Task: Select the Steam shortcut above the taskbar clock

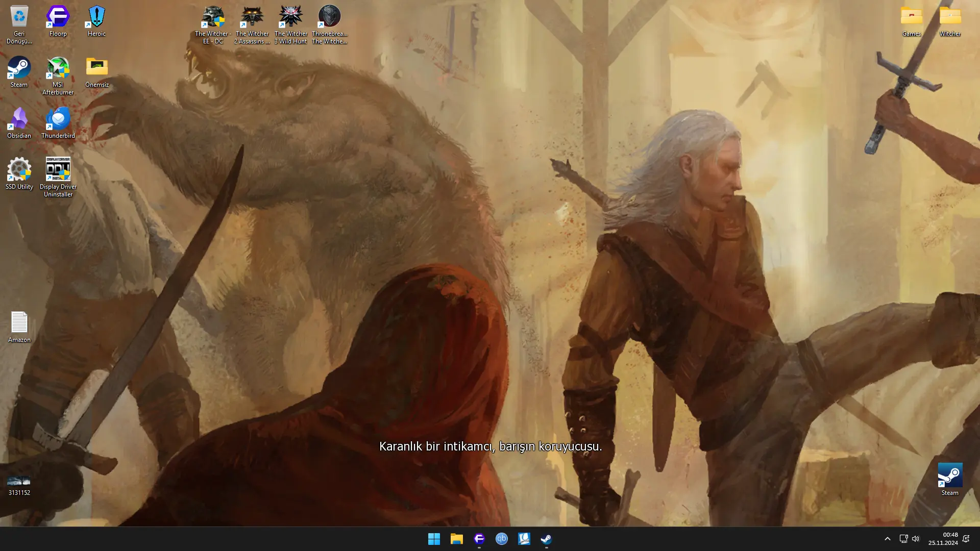Action: pyautogui.click(x=950, y=480)
